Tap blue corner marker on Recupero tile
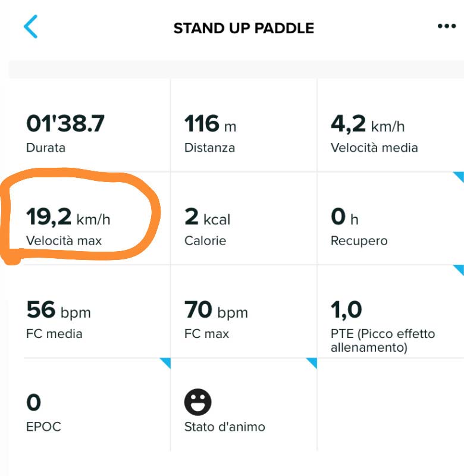Image resolution: width=464 pixels, height=476 pixels. (x=459, y=177)
